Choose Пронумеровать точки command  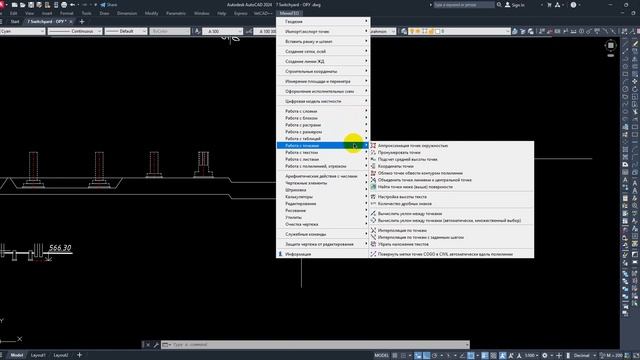(x=451, y=153)
